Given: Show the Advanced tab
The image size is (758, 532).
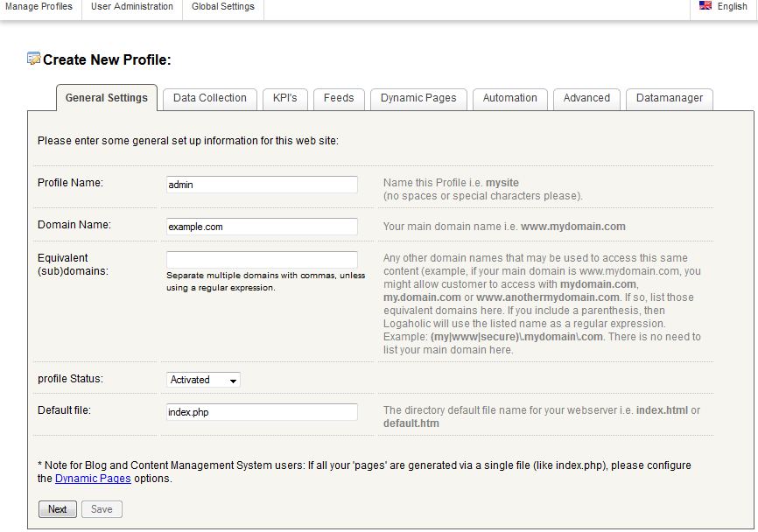Looking at the screenshot, I should tap(586, 98).
